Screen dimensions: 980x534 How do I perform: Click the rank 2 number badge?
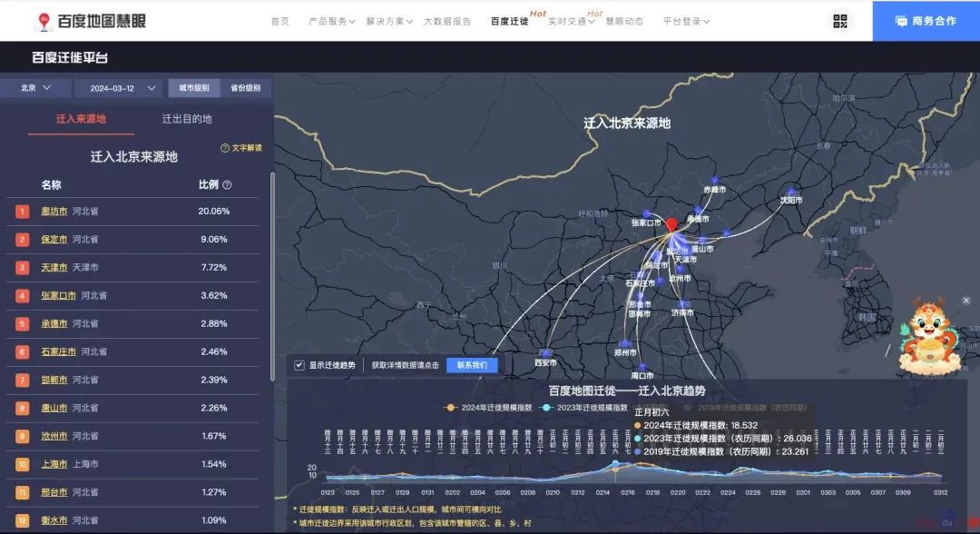(23, 240)
